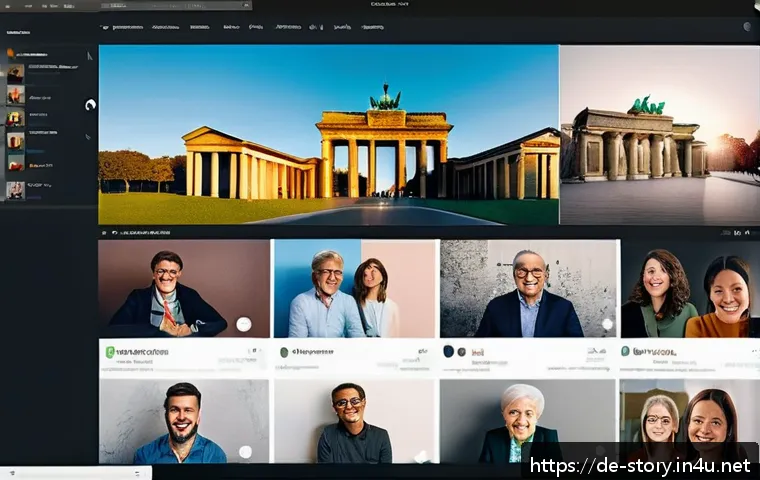Viewport: 760px width, 480px height.
Task: Click the round icon at the top right corner
Action: coord(747,27)
